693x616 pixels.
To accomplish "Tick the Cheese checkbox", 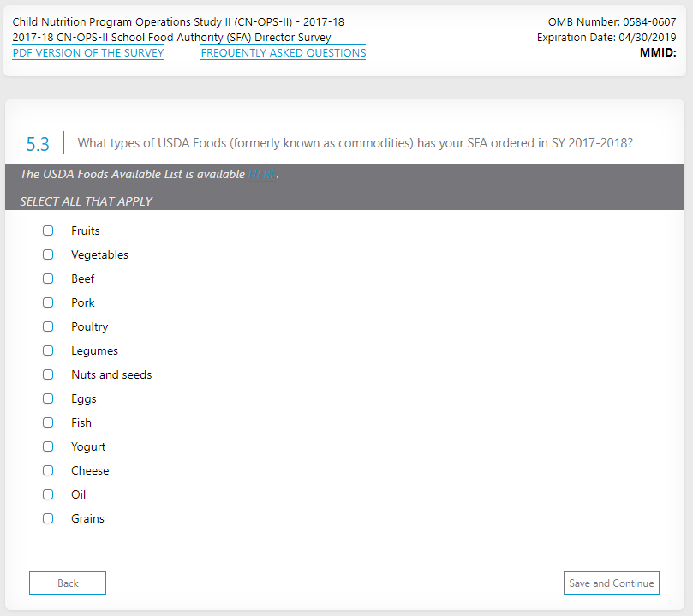I will tap(48, 470).
